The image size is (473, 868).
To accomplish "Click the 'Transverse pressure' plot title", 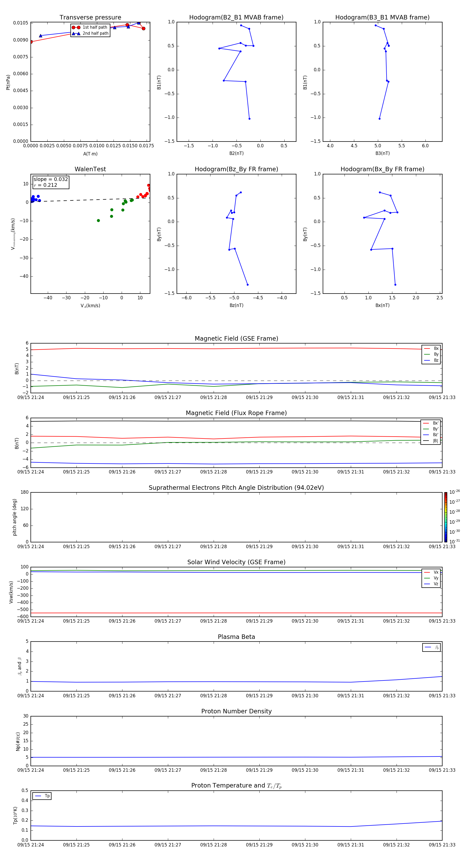I will click(90, 18).
